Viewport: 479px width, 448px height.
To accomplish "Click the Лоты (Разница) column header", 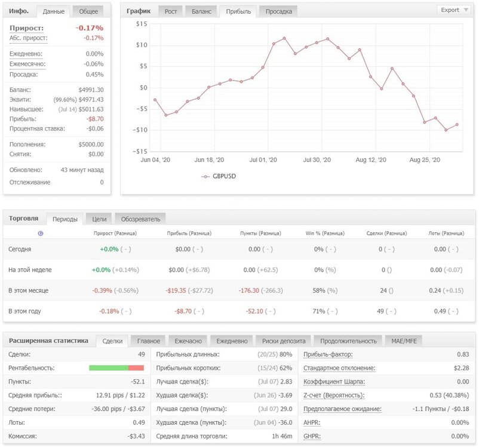I will point(446,233).
